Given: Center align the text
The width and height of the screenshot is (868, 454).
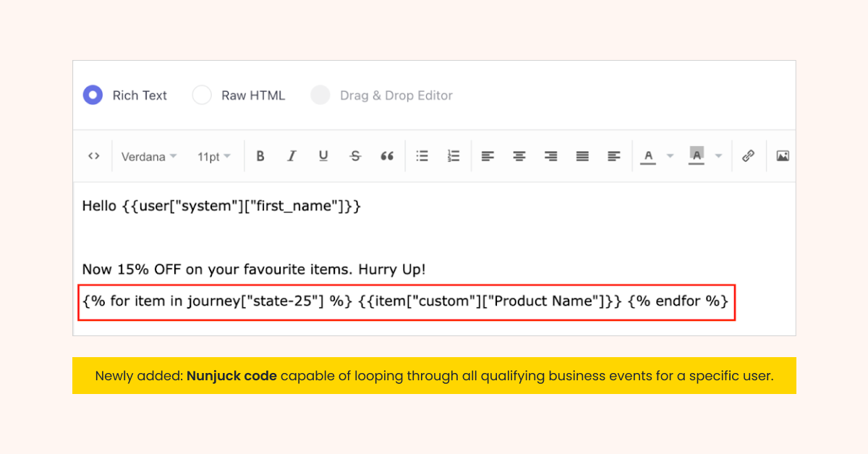Looking at the screenshot, I should [x=519, y=156].
